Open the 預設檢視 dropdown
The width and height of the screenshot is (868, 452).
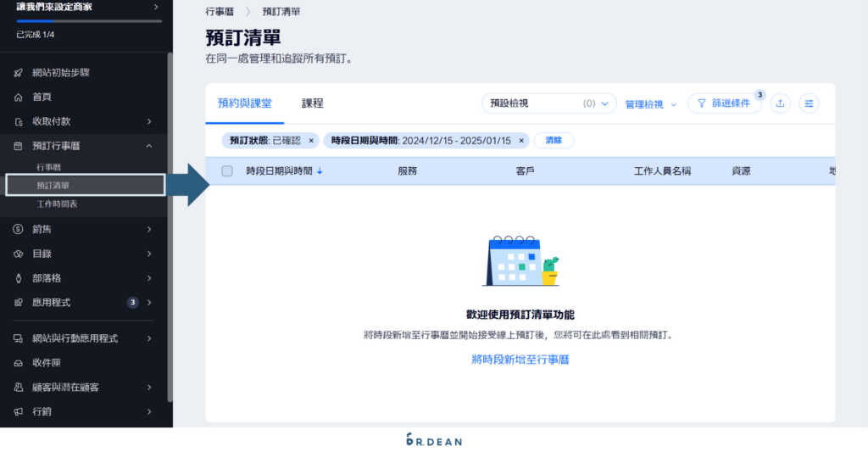548,103
